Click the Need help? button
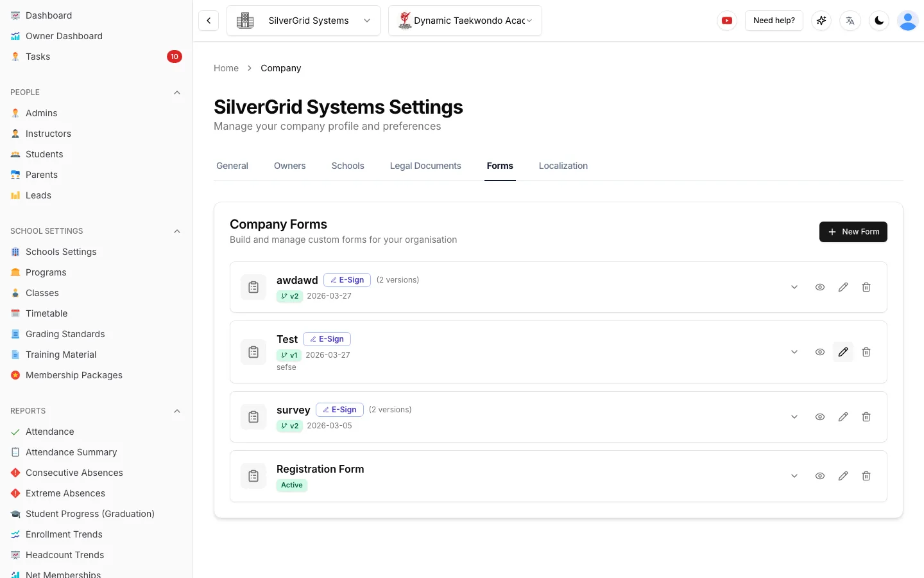The height and width of the screenshot is (578, 924). pyautogui.click(x=774, y=21)
